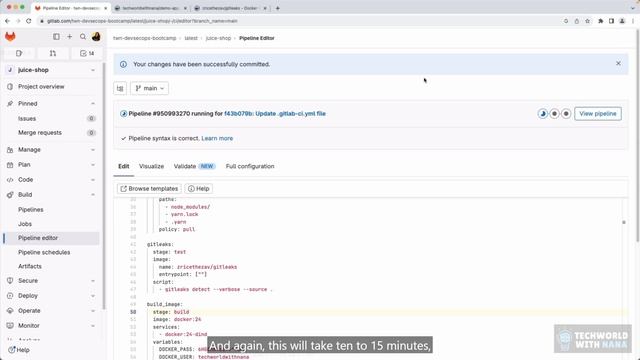This screenshot has height=360, width=640.
Task: Open browser extensions puzzle icon
Action: tap(601, 21)
